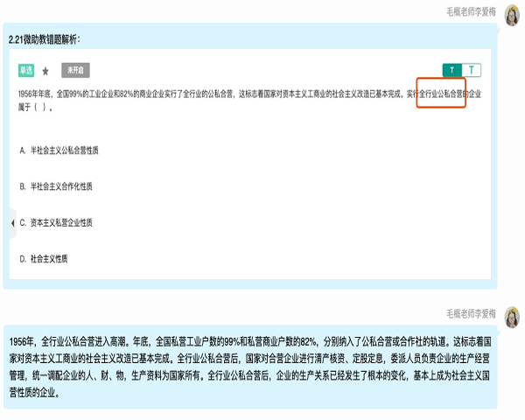This screenshot has width=525, height=420.
Task: Click the star favorite icon
Action: tap(45, 70)
